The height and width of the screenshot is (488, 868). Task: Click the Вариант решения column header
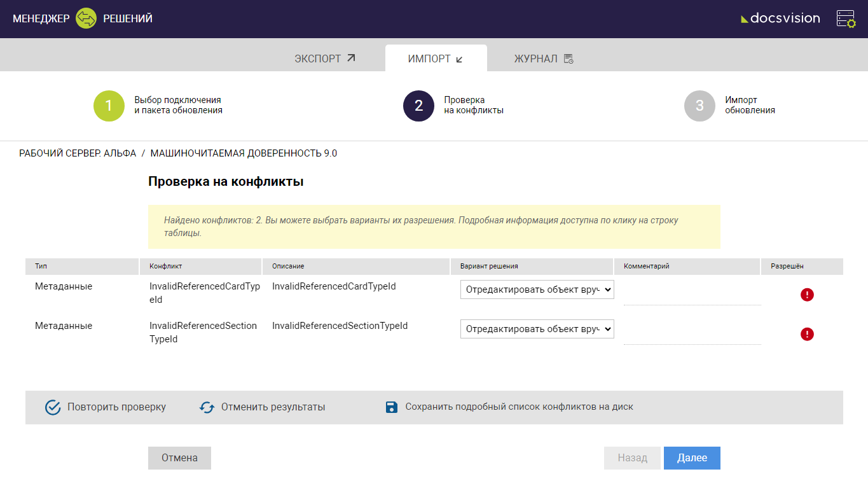[532, 267]
